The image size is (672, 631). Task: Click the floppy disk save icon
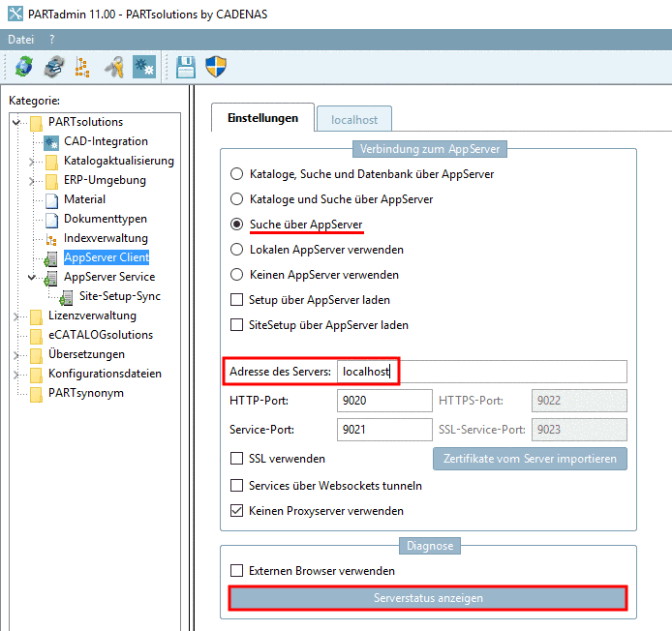(186, 67)
